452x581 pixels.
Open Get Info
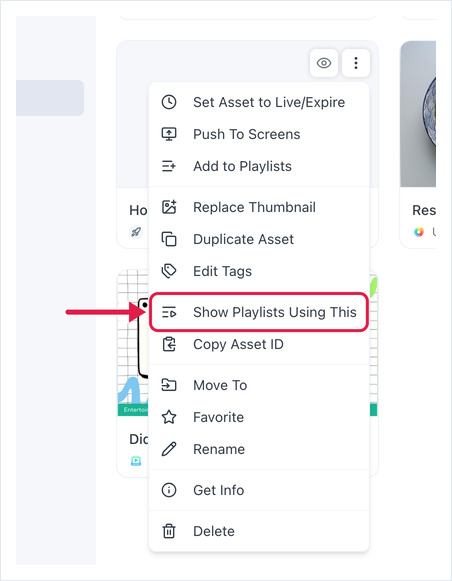[x=219, y=490]
